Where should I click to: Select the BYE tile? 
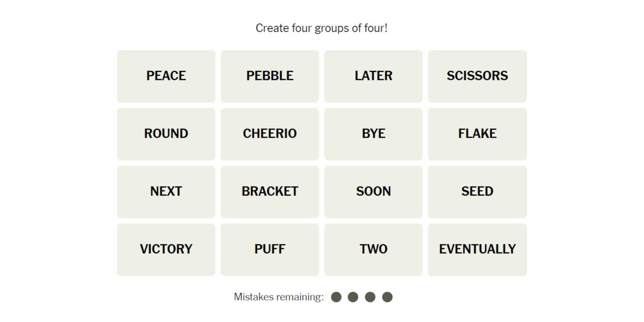tap(374, 134)
